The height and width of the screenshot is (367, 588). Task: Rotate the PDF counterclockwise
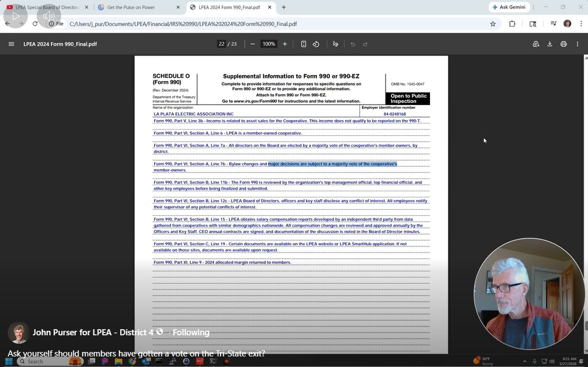316,44
